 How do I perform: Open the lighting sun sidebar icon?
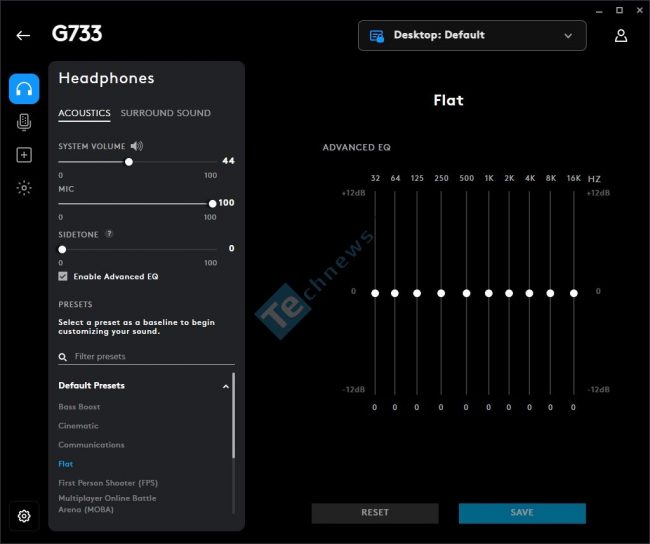coord(24,188)
